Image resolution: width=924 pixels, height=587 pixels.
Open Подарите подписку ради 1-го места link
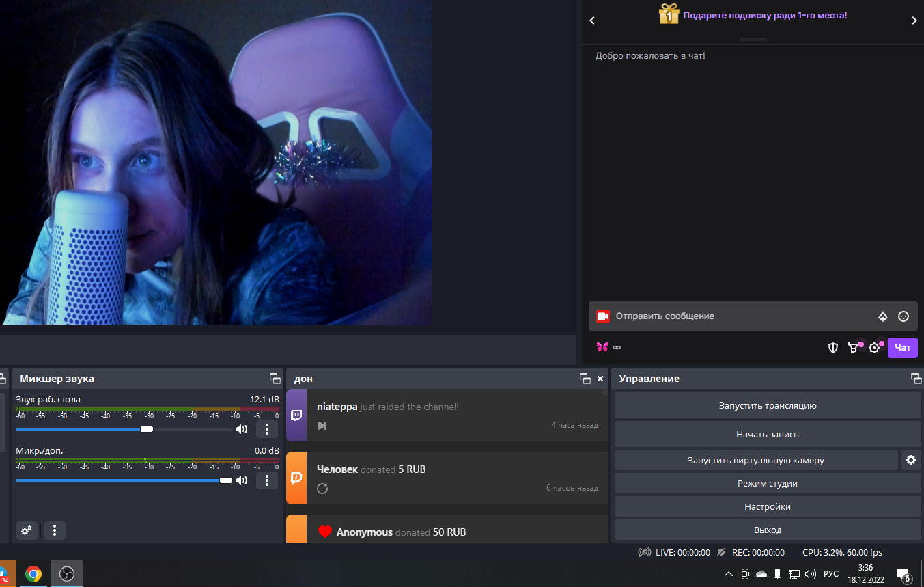tap(765, 15)
